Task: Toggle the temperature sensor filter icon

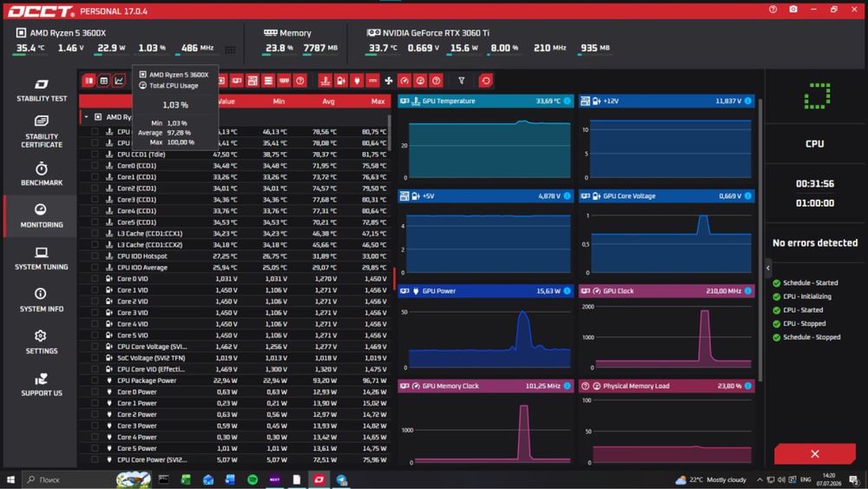Action: (325, 81)
